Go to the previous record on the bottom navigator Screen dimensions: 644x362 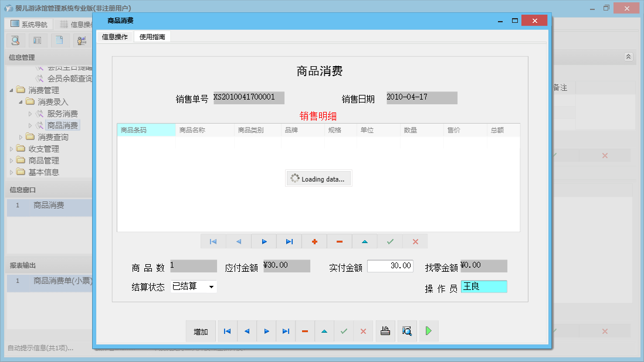pyautogui.click(x=247, y=331)
